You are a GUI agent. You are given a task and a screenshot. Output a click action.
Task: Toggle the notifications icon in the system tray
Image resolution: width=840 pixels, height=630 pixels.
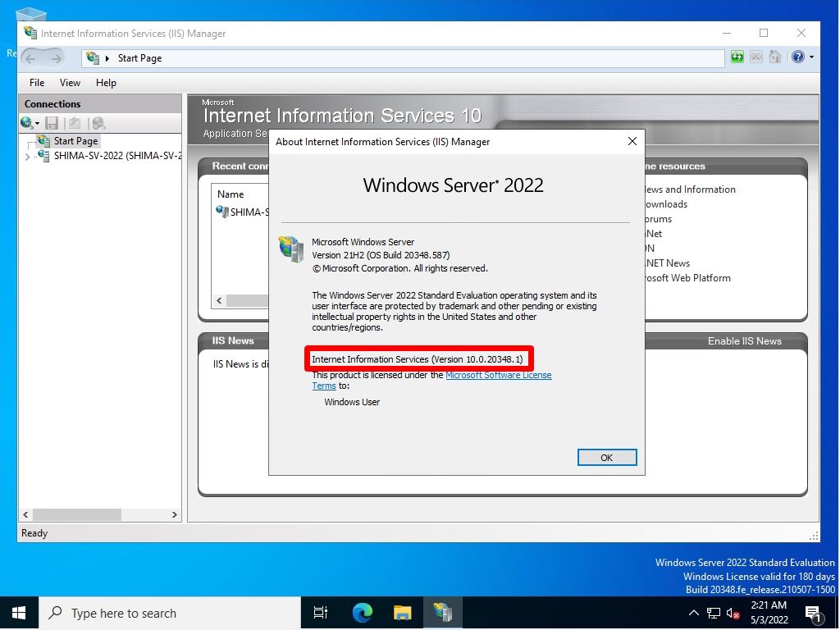click(813, 613)
